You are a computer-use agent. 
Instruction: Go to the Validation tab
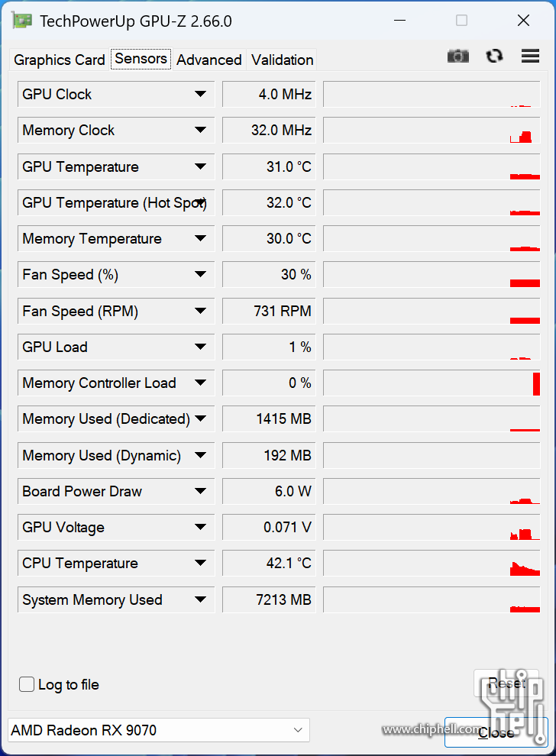[282, 60]
